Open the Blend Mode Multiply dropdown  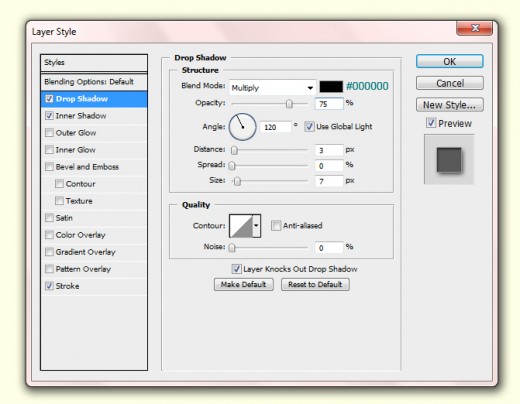click(x=273, y=88)
